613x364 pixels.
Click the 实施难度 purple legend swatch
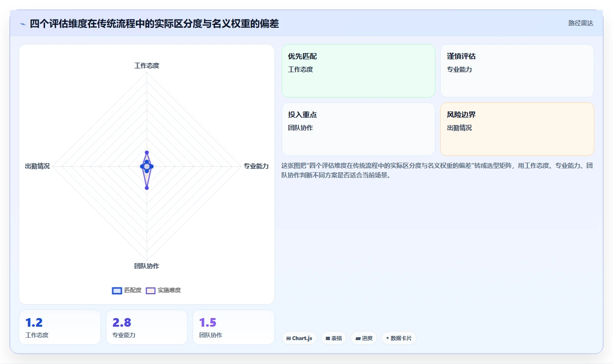(x=150, y=290)
